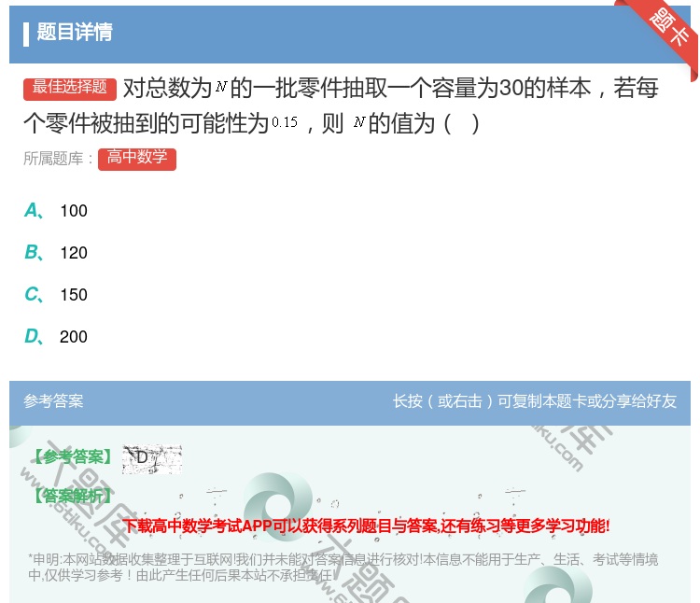700x603 pixels.
Task: Select answer option A, 100
Action: [x=56, y=211]
